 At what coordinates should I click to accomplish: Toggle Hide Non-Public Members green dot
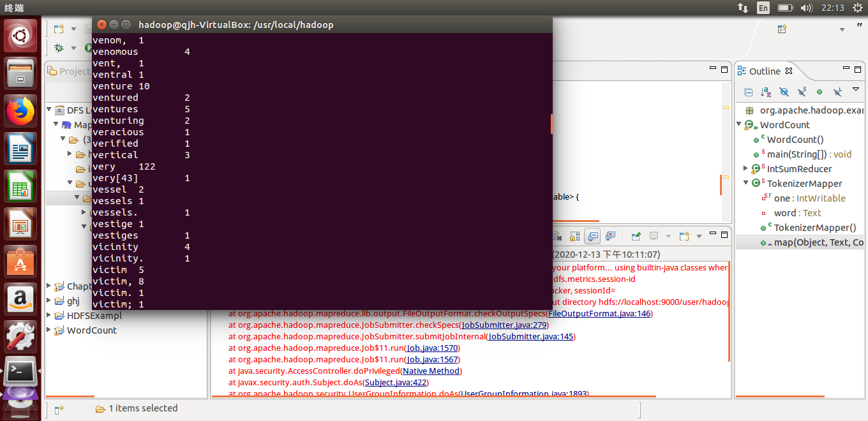819,92
